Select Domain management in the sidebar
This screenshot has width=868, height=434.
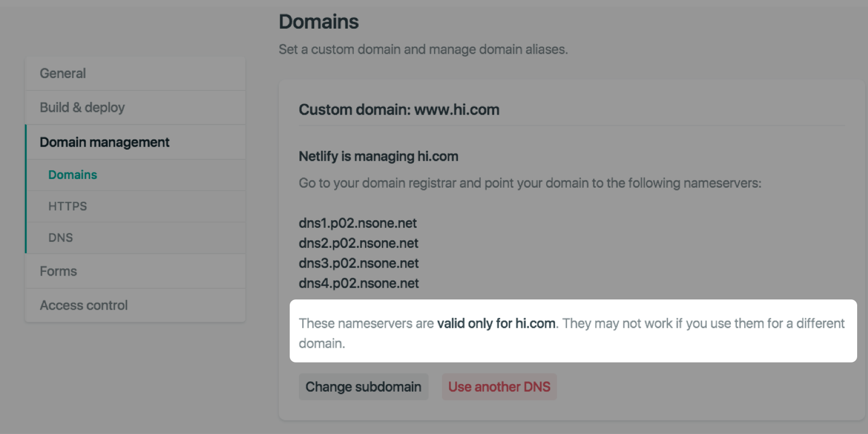(x=104, y=142)
